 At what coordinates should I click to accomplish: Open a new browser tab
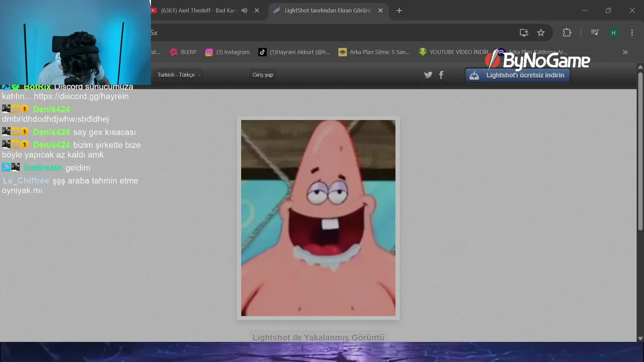[x=399, y=11]
